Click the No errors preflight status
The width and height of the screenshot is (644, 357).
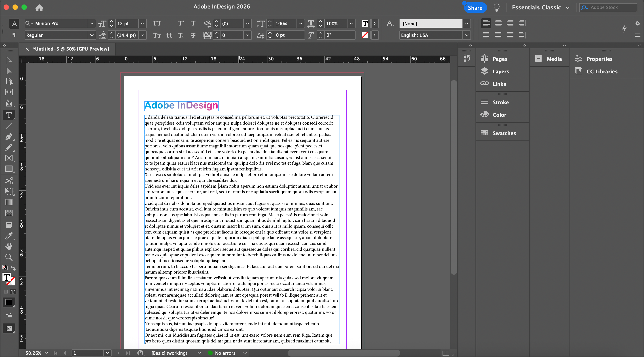[225, 353]
